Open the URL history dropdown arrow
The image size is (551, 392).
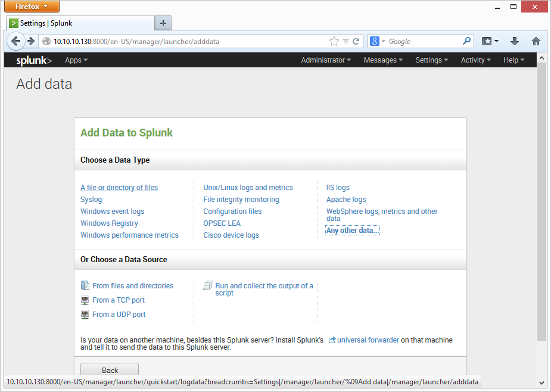click(x=345, y=42)
